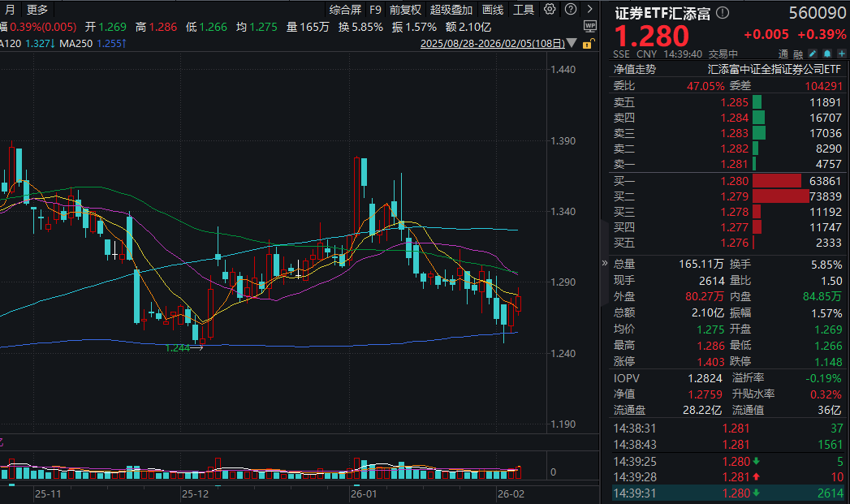Click the triangle dropdown beside the 108日 range
The height and width of the screenshot is (504, 850).
coord(573,43)
